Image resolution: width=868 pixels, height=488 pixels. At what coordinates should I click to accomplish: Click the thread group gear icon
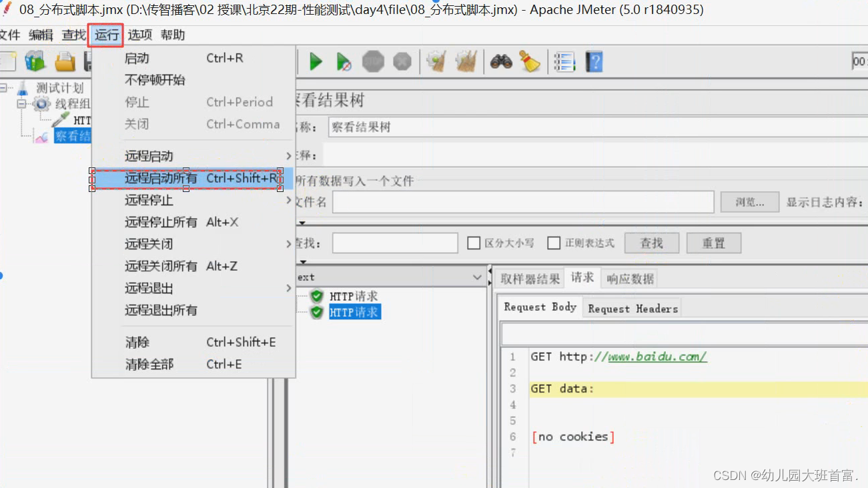41,103
